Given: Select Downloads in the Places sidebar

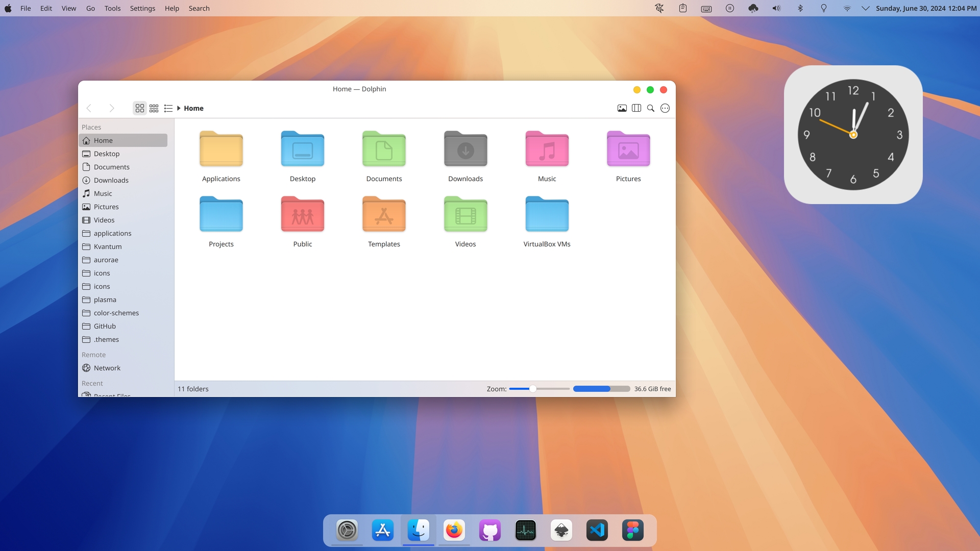Looking at the screenshot, I should [123, 180].
